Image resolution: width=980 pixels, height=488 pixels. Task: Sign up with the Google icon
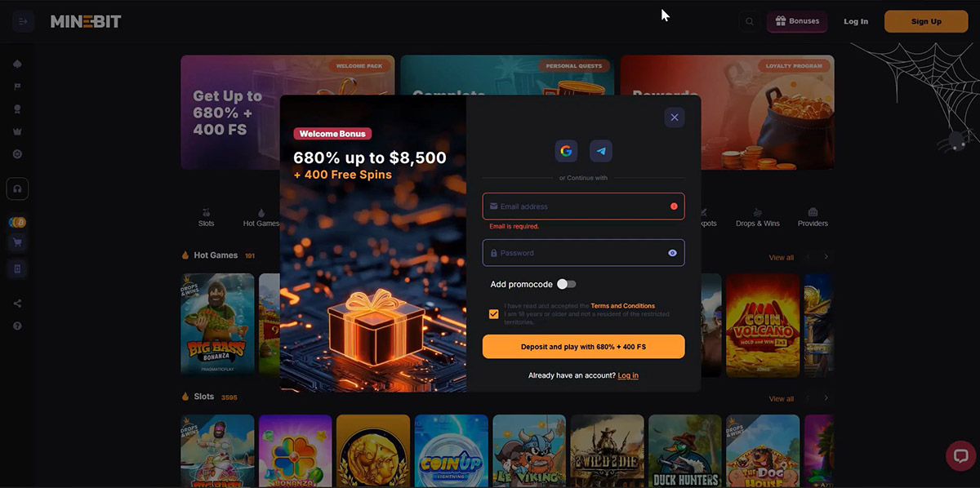[x=566, y=151]
